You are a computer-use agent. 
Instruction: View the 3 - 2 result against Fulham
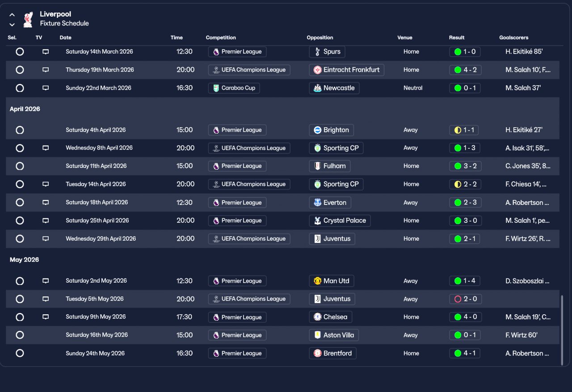(465, 166)
